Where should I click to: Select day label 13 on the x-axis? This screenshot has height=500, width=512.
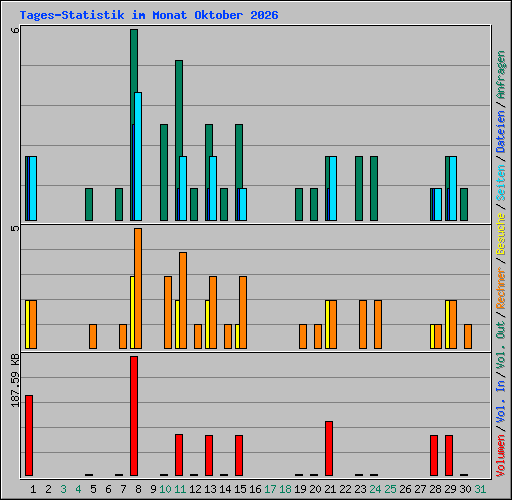click(x=210, y=489)
